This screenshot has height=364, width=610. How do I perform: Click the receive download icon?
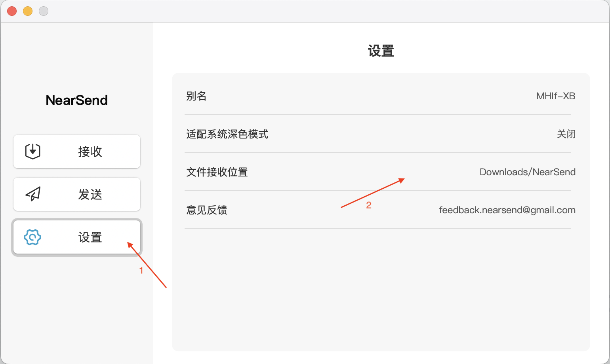(x=32, y=151)
